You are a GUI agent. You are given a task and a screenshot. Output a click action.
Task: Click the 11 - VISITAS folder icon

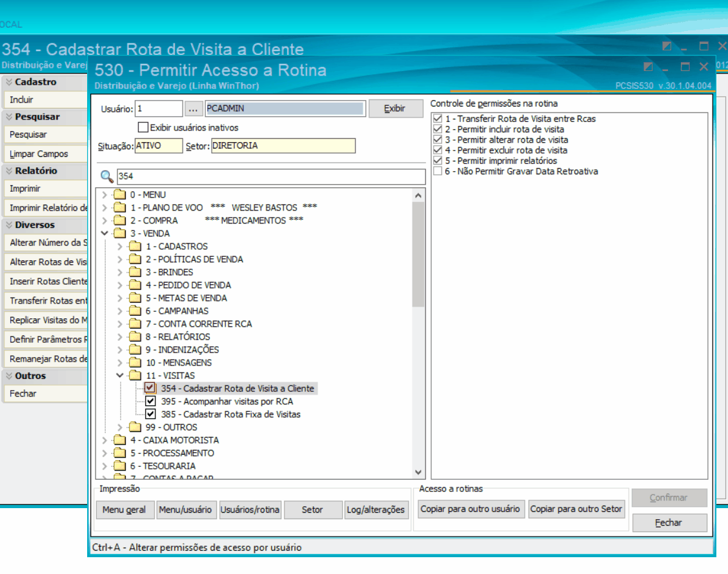pyautogui.click(x=135, y=375)
